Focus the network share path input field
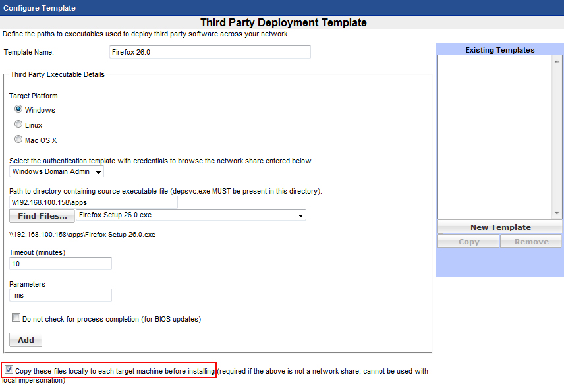This screenshot has width=564, height=392. coord(93,202)
